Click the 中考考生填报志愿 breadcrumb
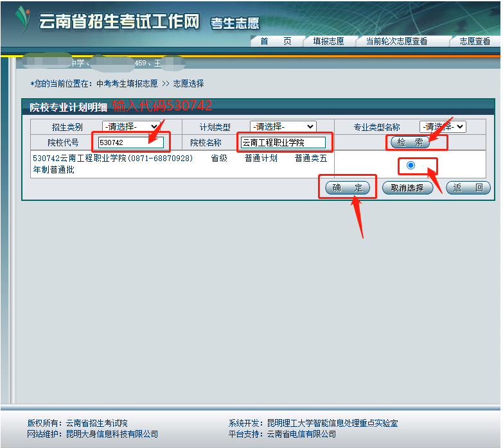Viewport: 503px width, 448px height. (127, 83)
